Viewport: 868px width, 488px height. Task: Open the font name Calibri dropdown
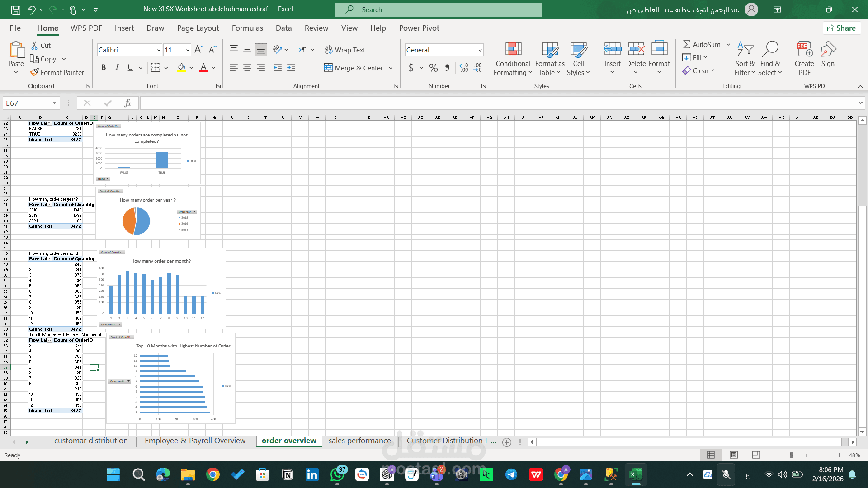pyautogui.click(x=159, y=50)
